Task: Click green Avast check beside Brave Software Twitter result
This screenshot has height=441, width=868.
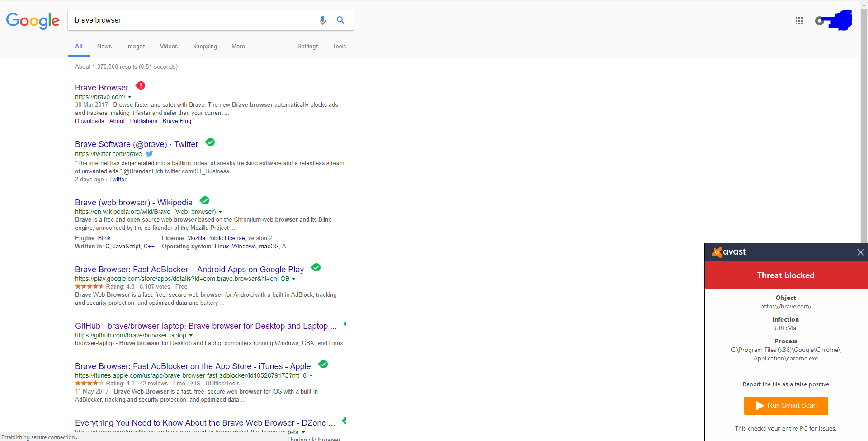Action: pyautogui.click(x=210, y=142)
